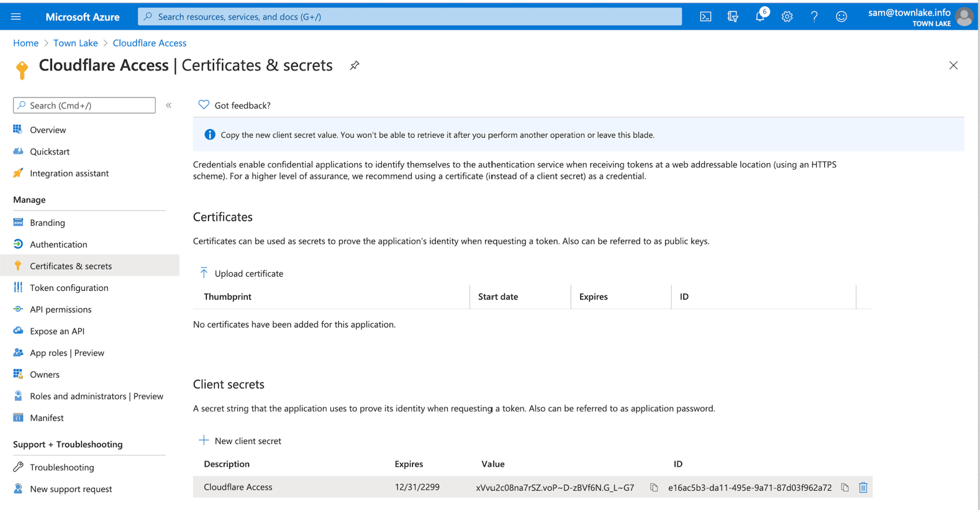The height and width of the screenshot is (510, 980).
Task: Click the New client secret button
Action: pos(240,441)
